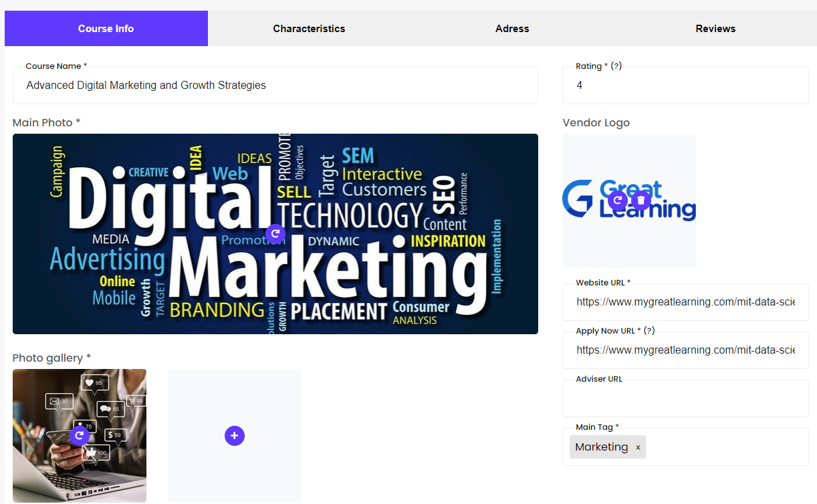
Task: Open the Apply Now URL help question mark
Action: point(649,331)
